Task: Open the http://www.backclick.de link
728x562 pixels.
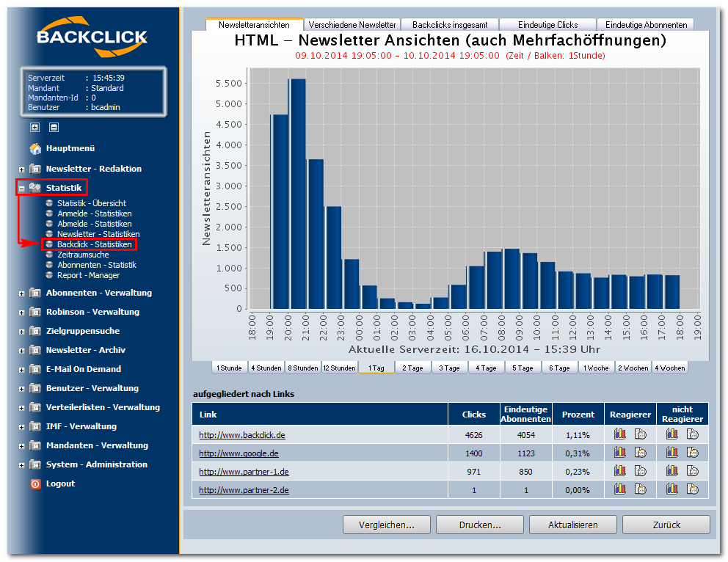Action: point(242,435)
